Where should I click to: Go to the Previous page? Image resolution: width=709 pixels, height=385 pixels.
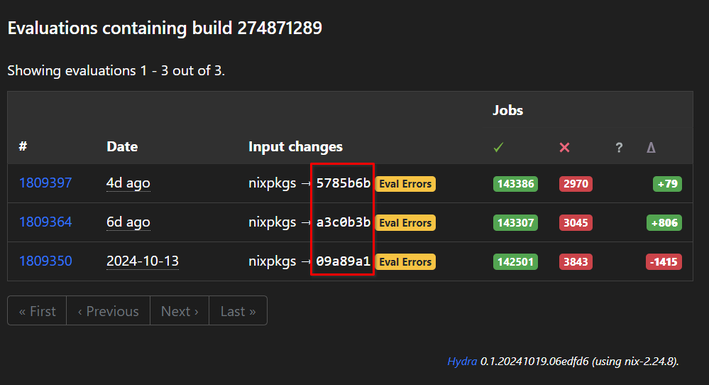[108, 311]
